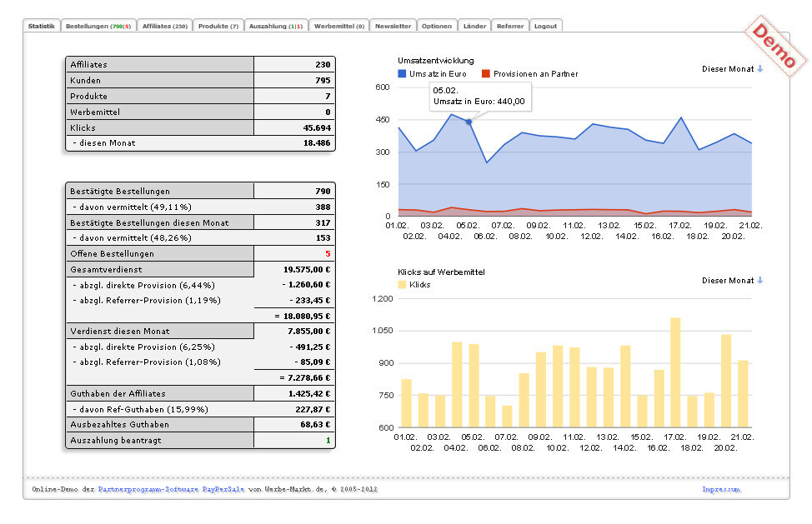812x524 pixels.
Task: Click Logout to sign out
Action: tap(545, 26)
